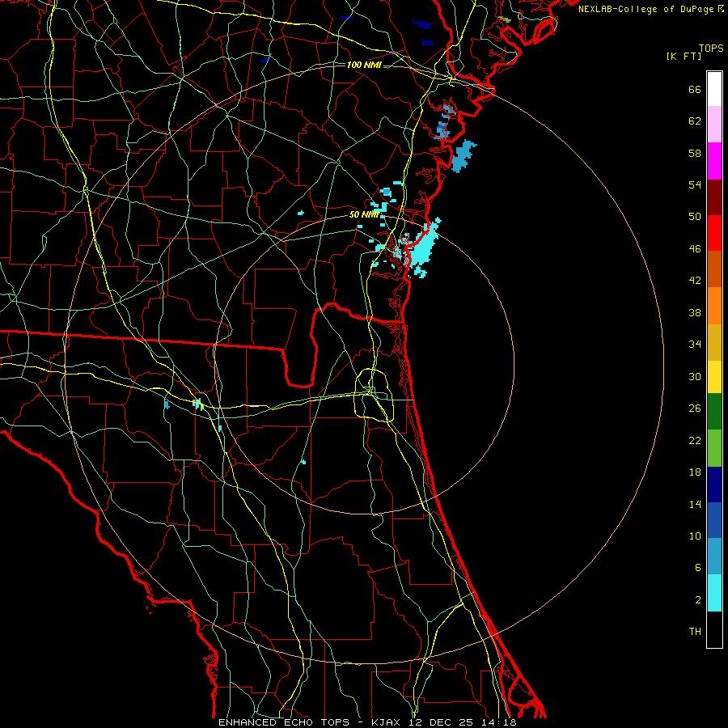The height and width of the screenshot is (728, 728).
Task: Click the light blue 10 kft legend swatch
Action: pos(714,556)
